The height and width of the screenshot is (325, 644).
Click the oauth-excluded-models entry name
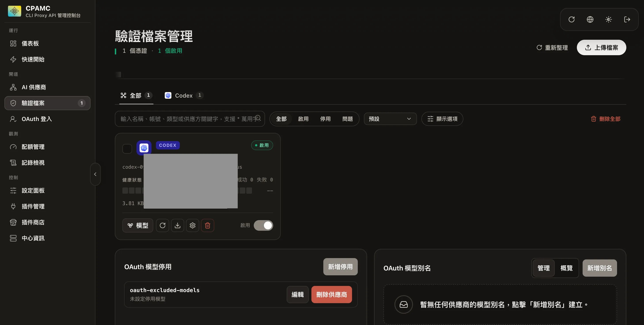tap(165, 290)
